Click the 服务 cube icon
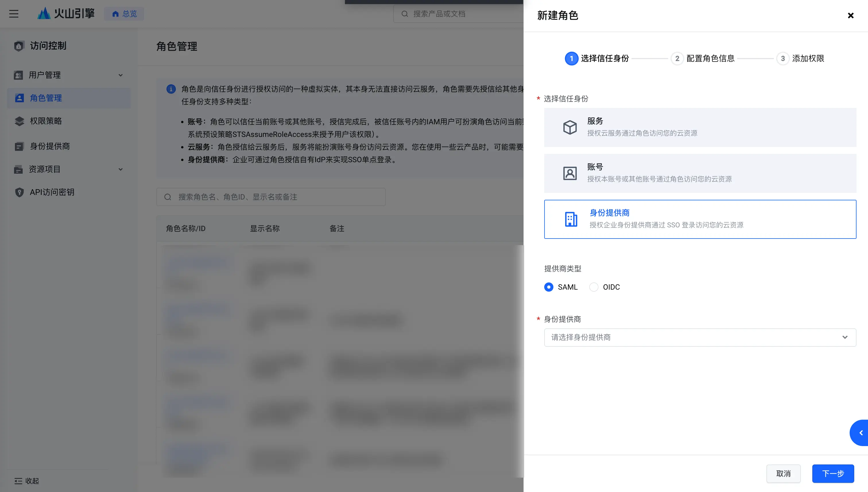 [570, 127]
